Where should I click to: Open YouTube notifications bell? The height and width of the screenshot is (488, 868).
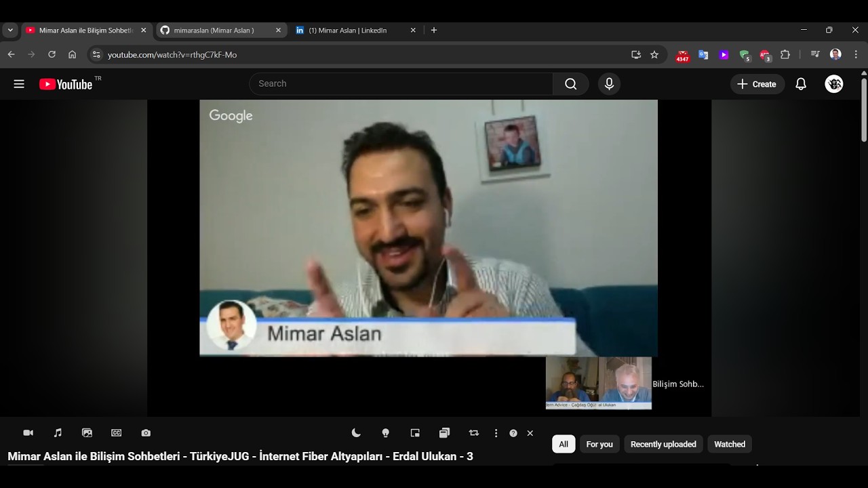[801, 84]
